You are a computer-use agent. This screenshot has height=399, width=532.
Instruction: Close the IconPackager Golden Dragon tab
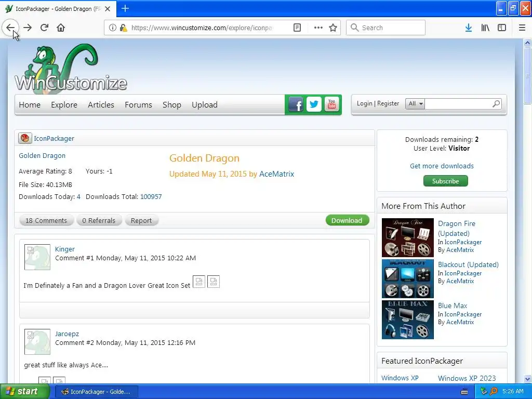108,9
